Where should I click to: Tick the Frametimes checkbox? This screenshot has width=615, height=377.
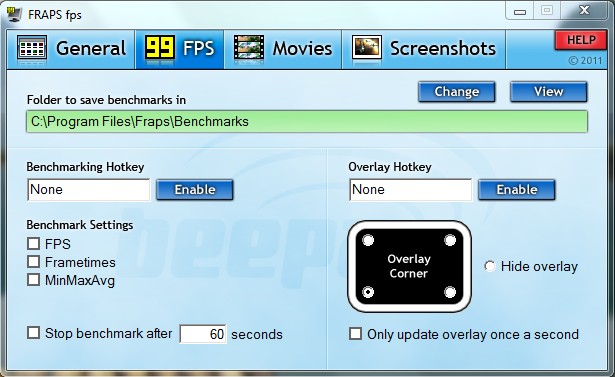(x=34, y=262)
